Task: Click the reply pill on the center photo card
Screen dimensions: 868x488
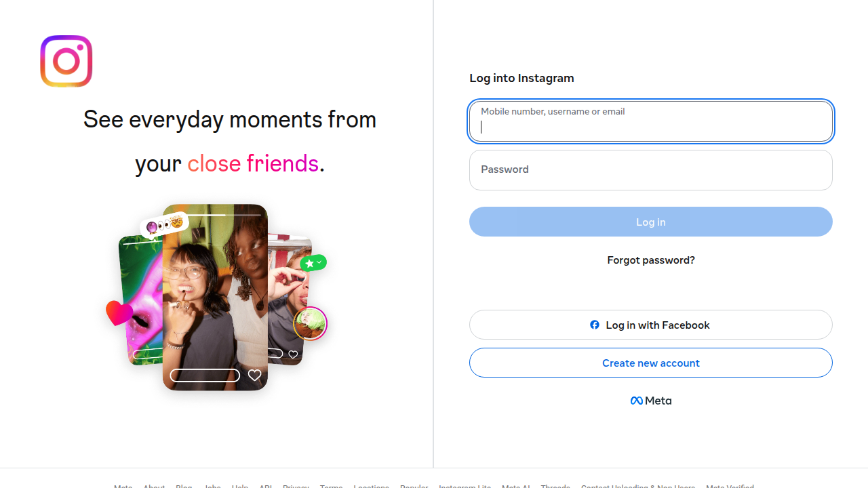Action: [x=205, y=375]
